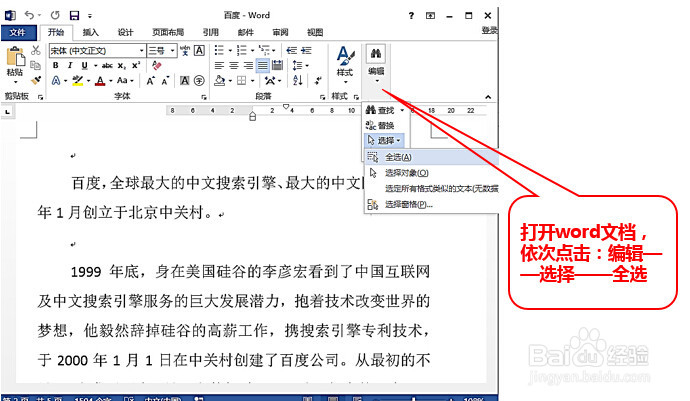Click the numbered list icon
Screen dimensions: 690x401
(242, 50)
